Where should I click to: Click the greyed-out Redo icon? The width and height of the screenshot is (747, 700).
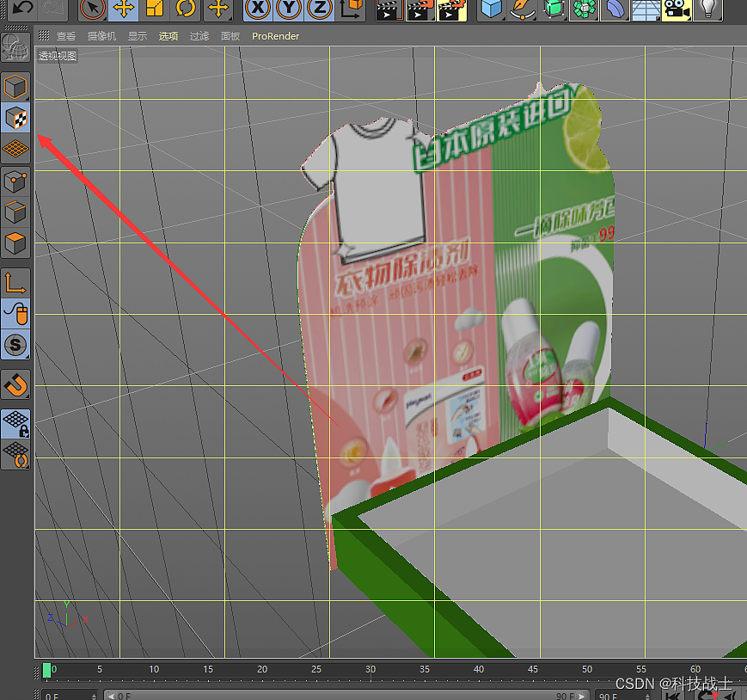(x=52, y=8)
